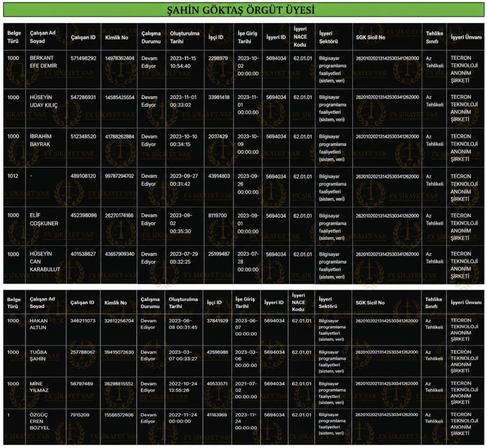This screenshot has width=487, height=448.
Task: Click İşçi ID 43914803
Action: click(x=219, y=176)
